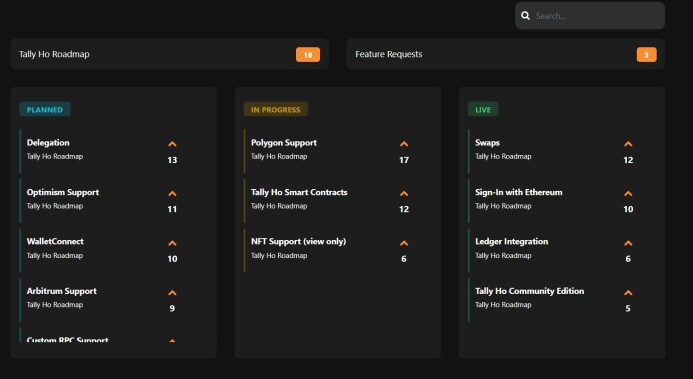Click board name under Tally Ho Smart Contracts
This screenshot has height=379, width=693.
(x=279, y=206)
